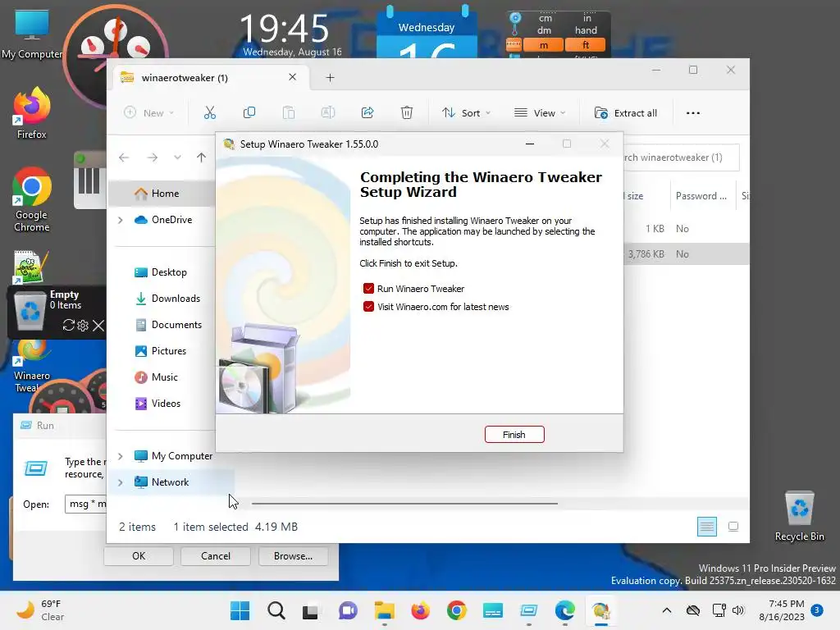Click OK in the Run dialog

click(139, 556)
